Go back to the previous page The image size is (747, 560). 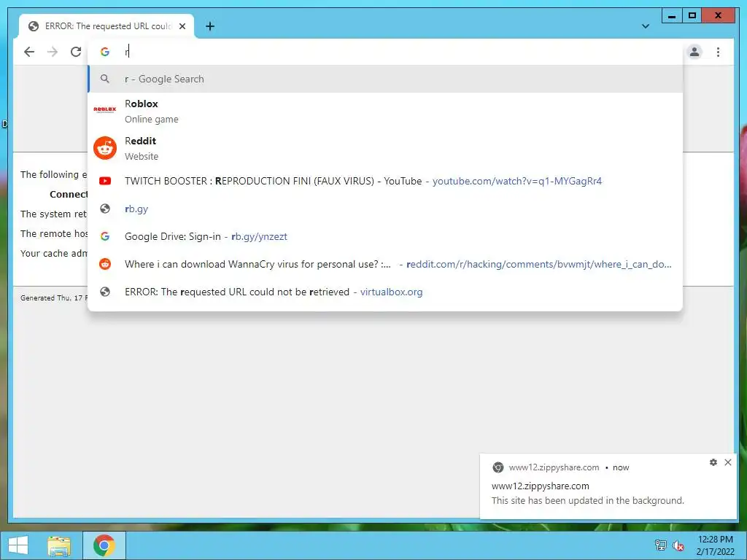29,52
